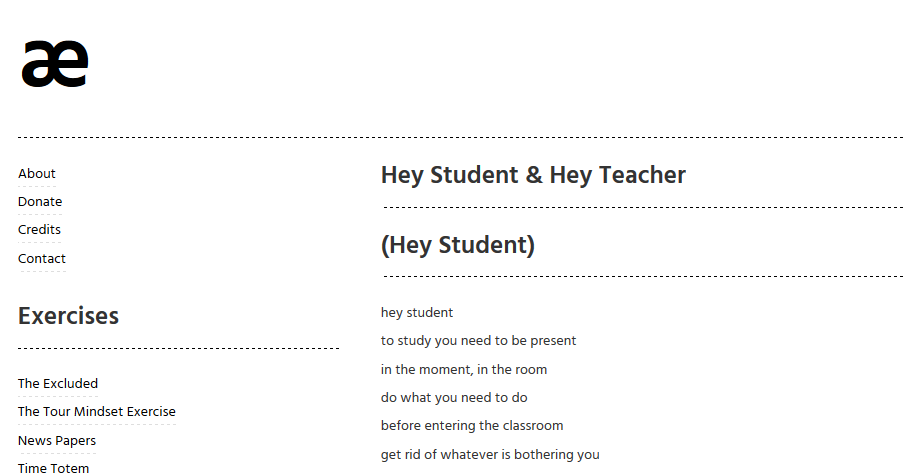The width and height of the screenshot is (904, 474).
Task: Click the dashed divider below the logo
Action: tap(461, 138)
